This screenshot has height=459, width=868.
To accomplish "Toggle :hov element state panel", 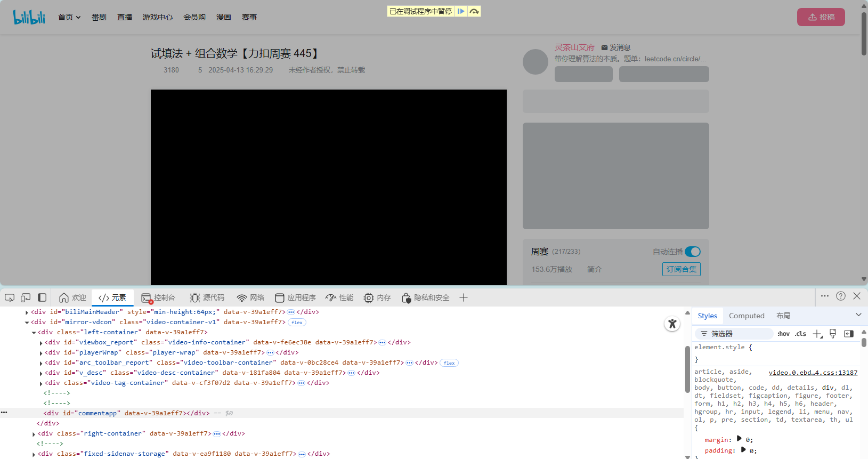I will [x=783, y=334].
